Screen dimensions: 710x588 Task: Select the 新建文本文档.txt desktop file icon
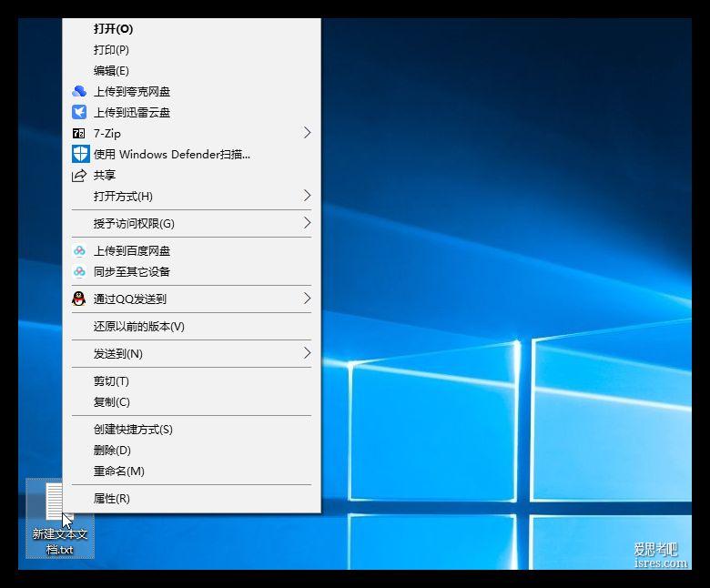point(55,502)
